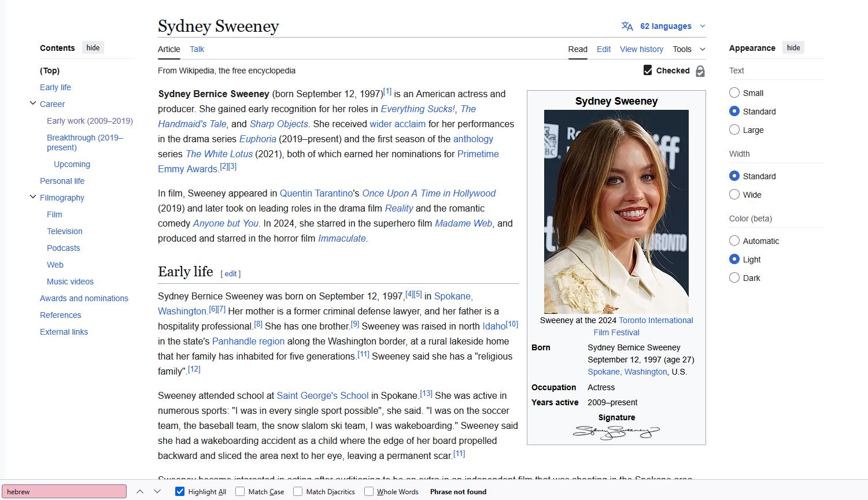Open The White Lotus link
The image size is (868, 500).
pyautogui.click(x=219, y=154)
